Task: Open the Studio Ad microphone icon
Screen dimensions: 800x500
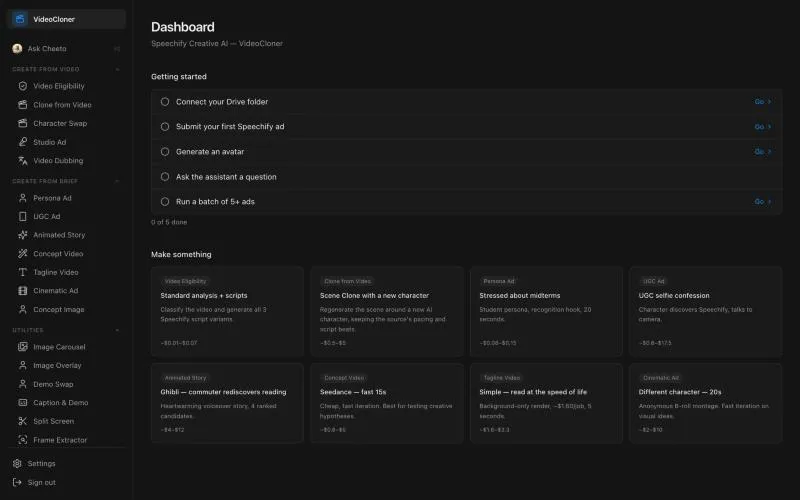Action: click(22, 142)
